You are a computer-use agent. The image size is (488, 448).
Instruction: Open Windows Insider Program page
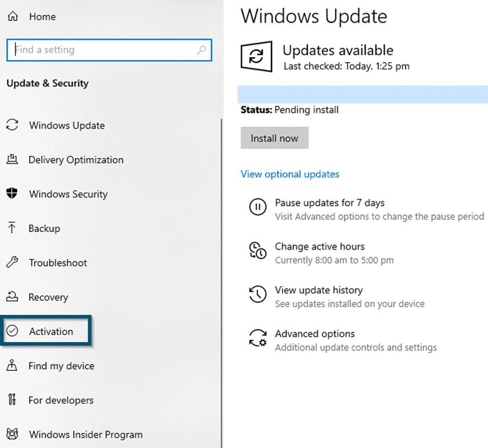pos(86,435)
